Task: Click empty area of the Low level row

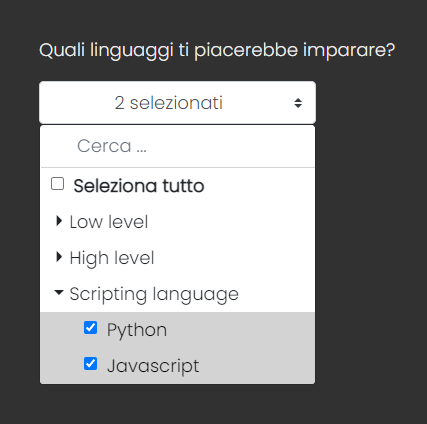Action: 230,222
